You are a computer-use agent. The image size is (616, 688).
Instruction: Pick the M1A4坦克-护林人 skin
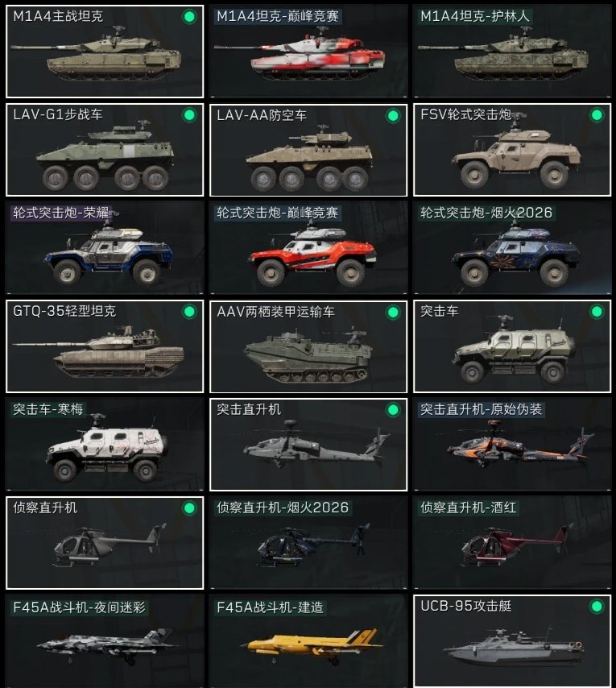(x=512, y=52)
